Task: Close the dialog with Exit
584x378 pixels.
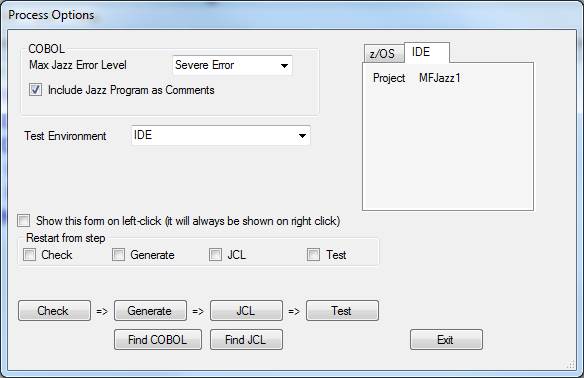Action: click(x=446, y=339)
